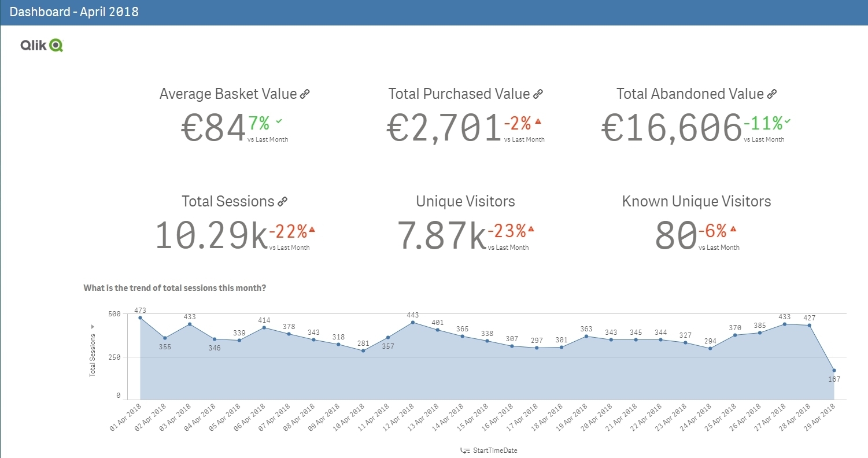Screen dimensions: 868x458
Task: Click the 29 Apr 2018 axis label
Action: pos(821,418)
